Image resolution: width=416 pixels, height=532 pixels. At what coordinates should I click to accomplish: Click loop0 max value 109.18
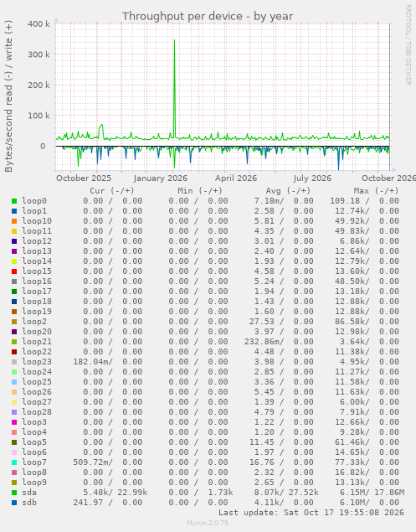click(x=345, y=201)
